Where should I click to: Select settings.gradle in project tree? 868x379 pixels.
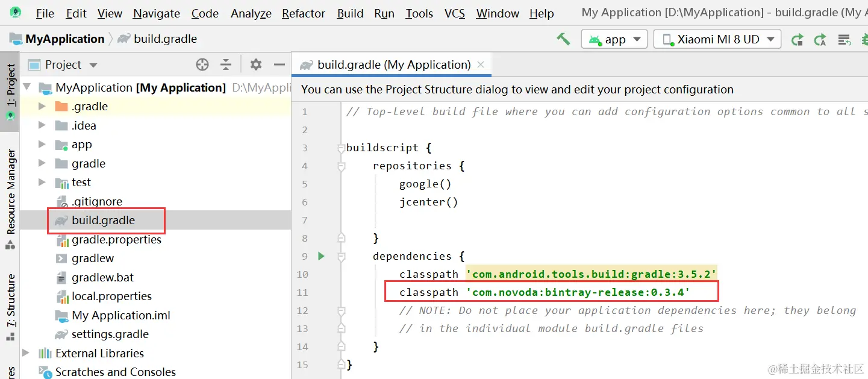110,334
